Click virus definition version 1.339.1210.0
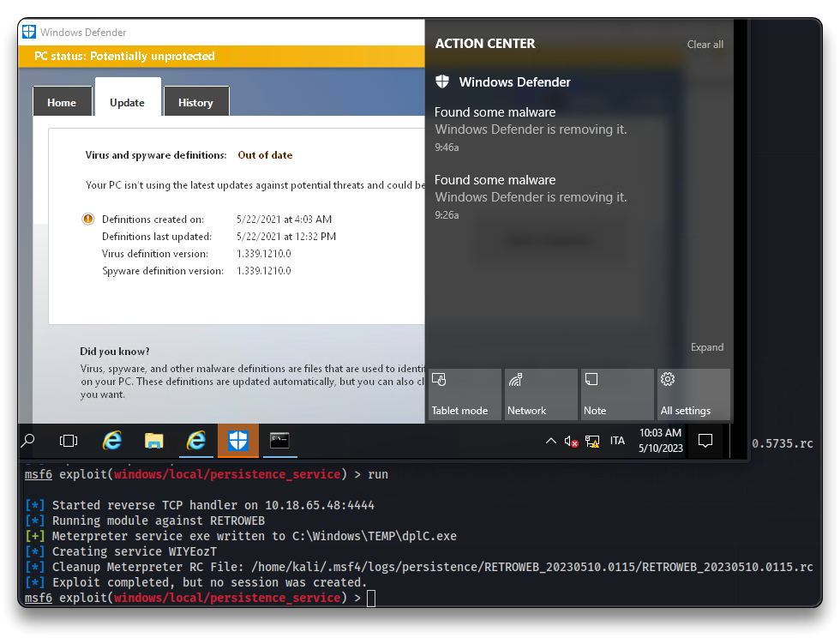This screenshot has width=840, height=638. [x=264, y=254]
